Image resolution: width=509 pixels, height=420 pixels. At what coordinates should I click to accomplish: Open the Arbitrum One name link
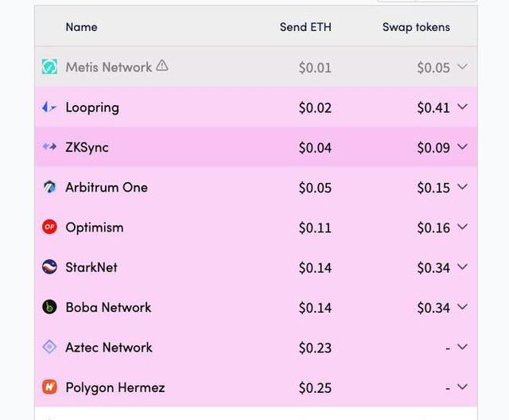tap(107, 187)
